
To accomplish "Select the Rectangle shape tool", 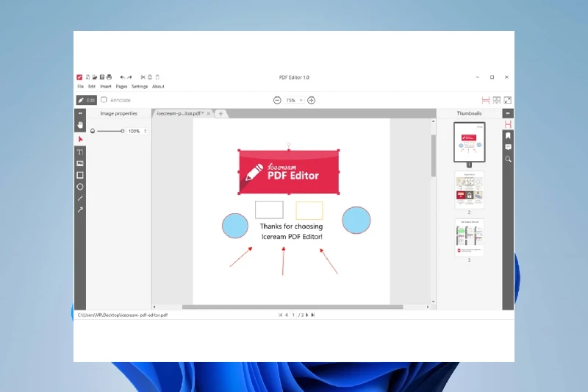I will click(80, 175).
